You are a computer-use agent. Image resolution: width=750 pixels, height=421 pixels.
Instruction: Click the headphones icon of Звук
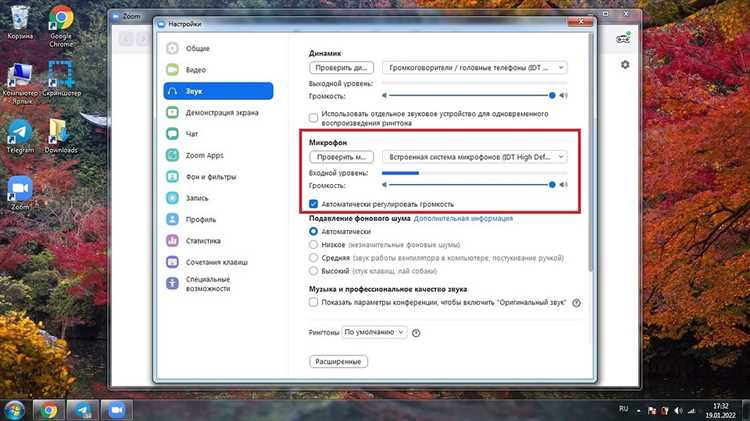[x=173, y=91]
